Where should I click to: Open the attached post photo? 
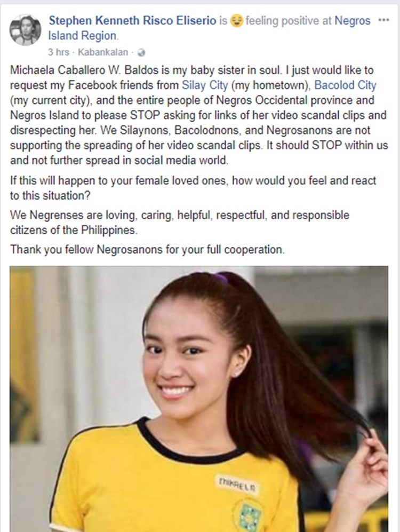click(x=199, y=399)
